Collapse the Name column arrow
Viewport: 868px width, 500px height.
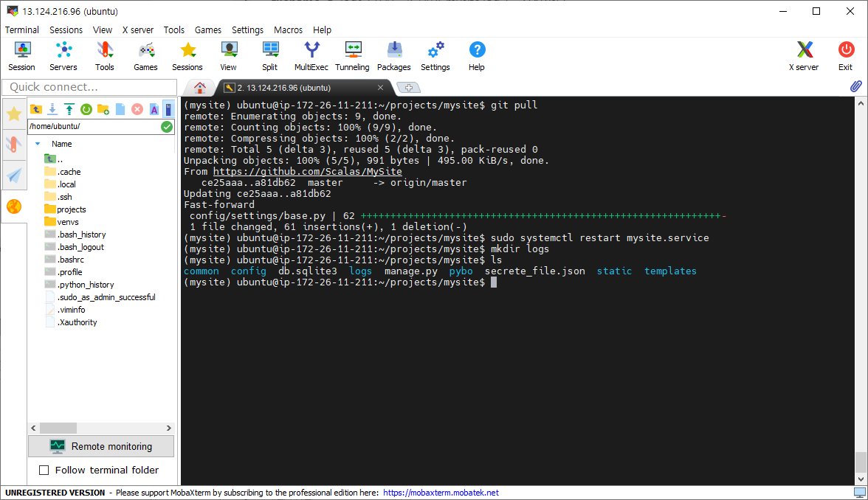coord(38,144)
